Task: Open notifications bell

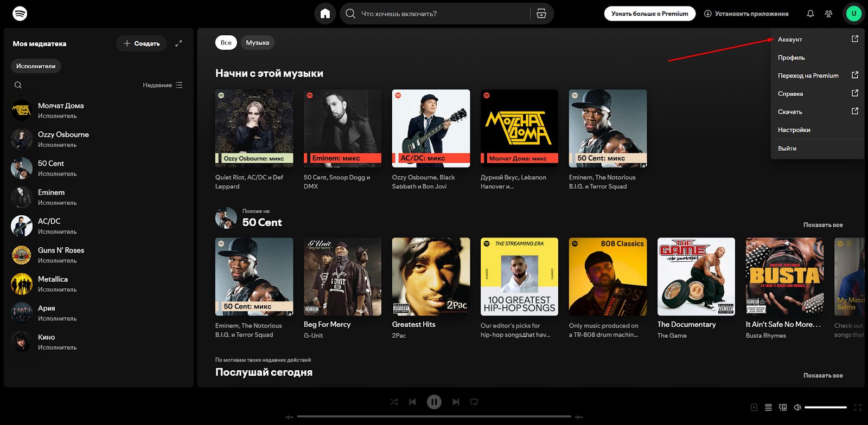Action: pyautogui.click(x=810, y=14)
